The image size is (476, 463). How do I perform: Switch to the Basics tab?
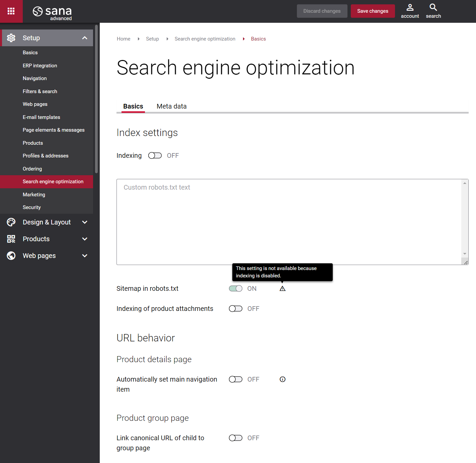133,106
